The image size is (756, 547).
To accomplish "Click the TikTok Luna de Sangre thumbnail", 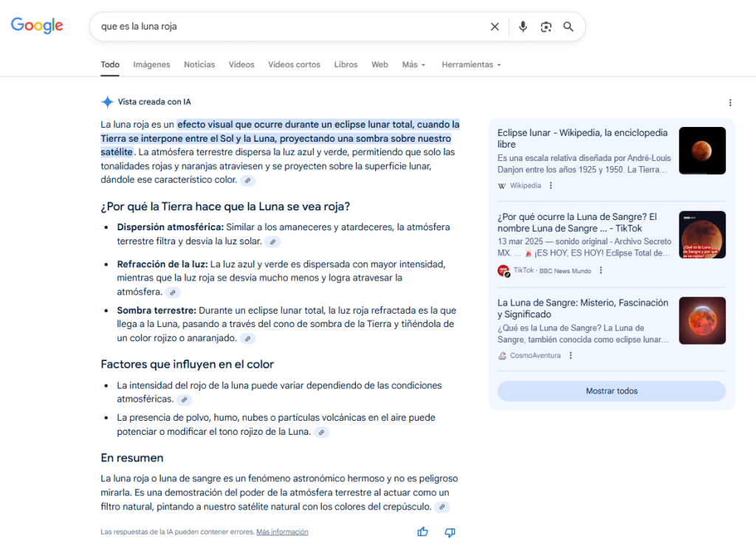I will pyautogui.click(x=702, y=235).
